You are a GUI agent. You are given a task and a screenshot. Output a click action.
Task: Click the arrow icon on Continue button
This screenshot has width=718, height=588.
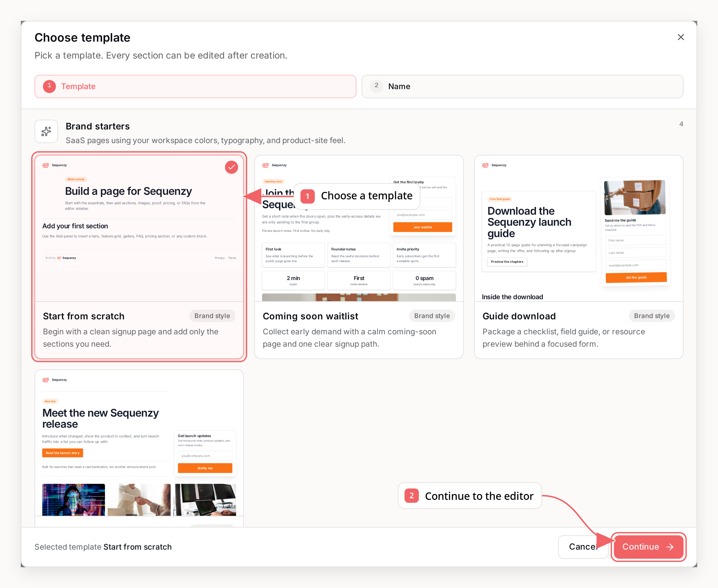coord(670,547)
